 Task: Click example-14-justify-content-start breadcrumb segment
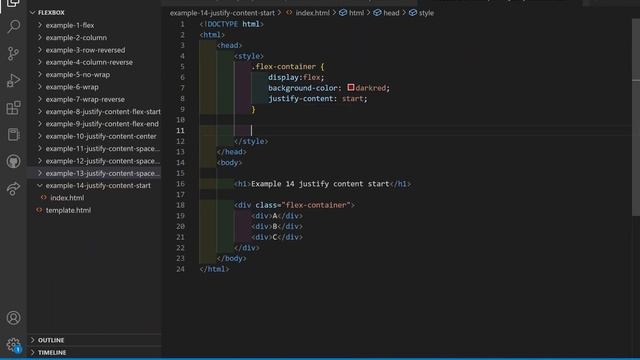(222, 13)
